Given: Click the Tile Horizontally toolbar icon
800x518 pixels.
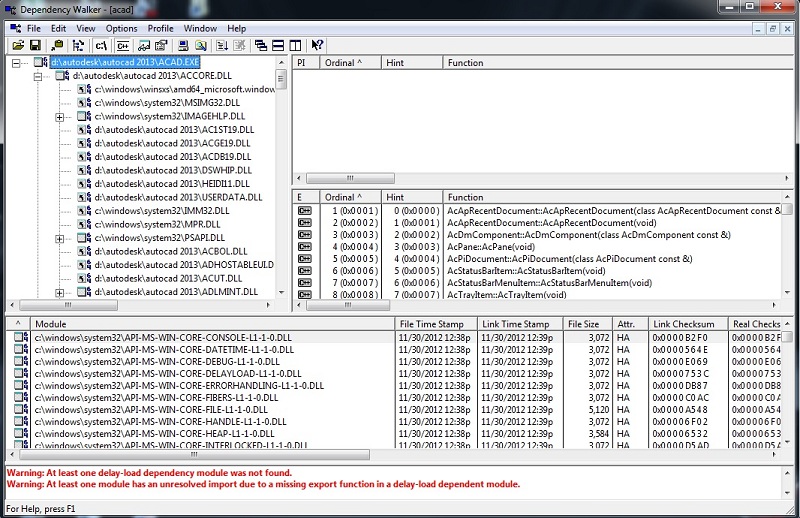Looking at the screenshot, I should [278, 45].
